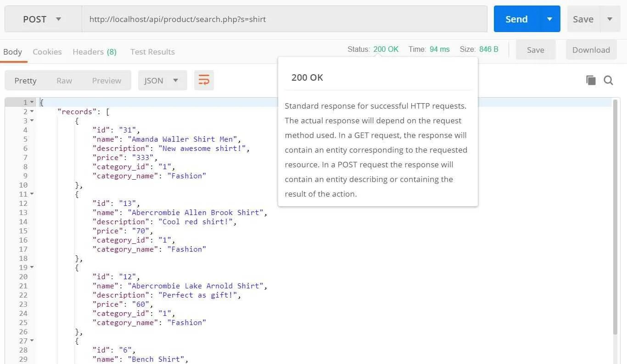
Task: Copy response body to clipboard icon
Action: tap(591, 80)
